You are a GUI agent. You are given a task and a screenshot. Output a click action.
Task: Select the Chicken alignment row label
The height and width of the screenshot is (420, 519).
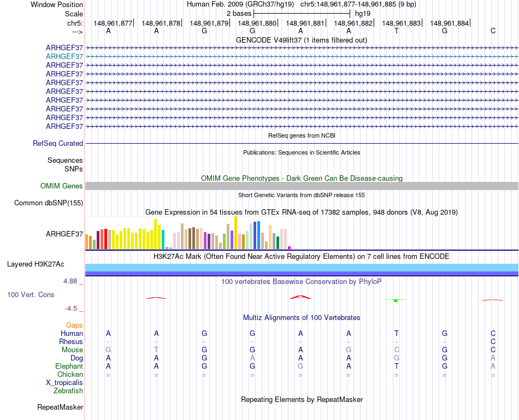[x=70, y=374]
